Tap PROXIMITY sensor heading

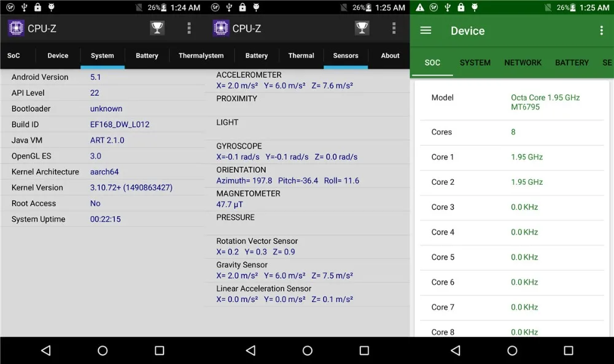(236, 99)
